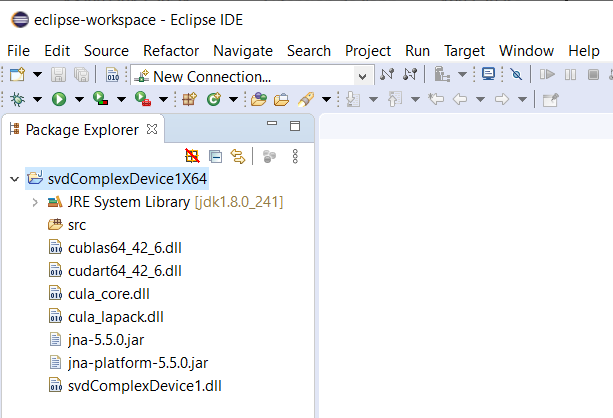Open the Package Explorer View Menu dots
Screen dimensions: 613x418
295,156
